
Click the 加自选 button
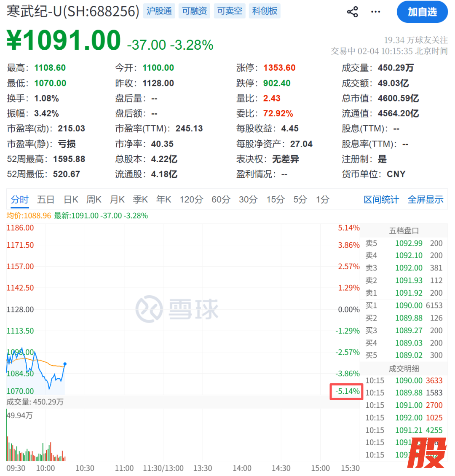[x=422, y=12]
